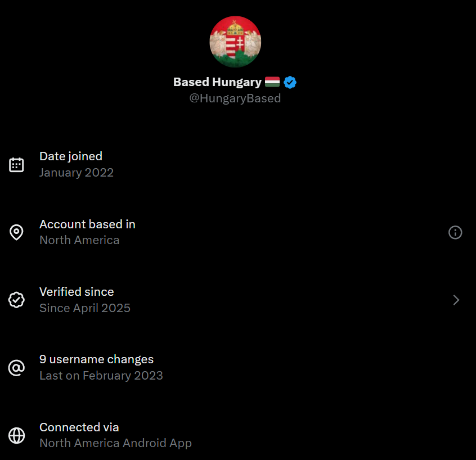Select the @HungaryBased handle
476x460 pixels.
(235, 98)
